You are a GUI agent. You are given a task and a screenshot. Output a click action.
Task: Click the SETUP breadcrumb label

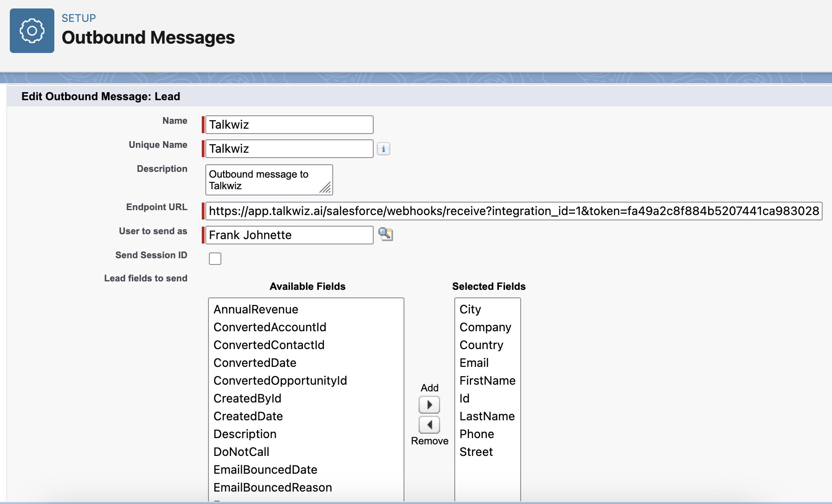coord(79,18)
